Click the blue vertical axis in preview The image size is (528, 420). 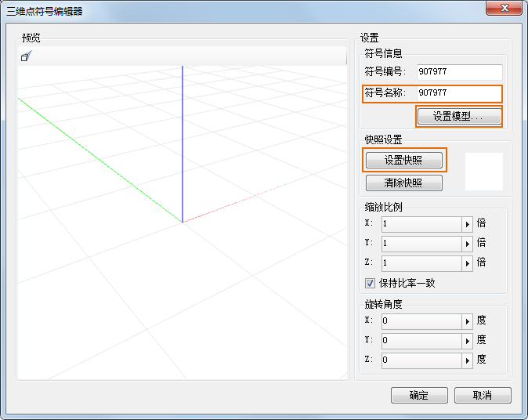point(183,144)
